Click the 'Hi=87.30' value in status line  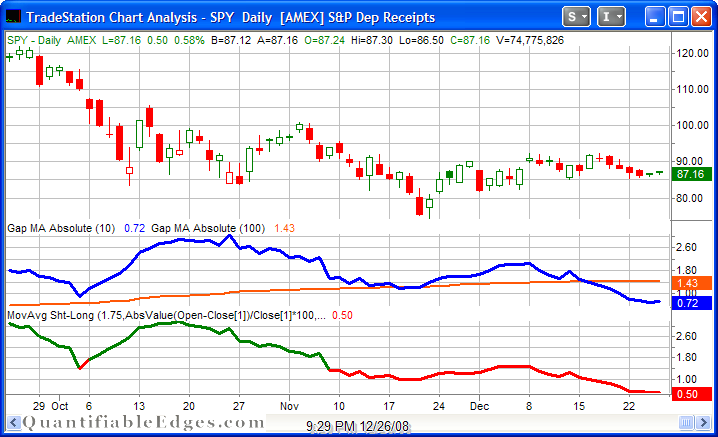[372, 40]
